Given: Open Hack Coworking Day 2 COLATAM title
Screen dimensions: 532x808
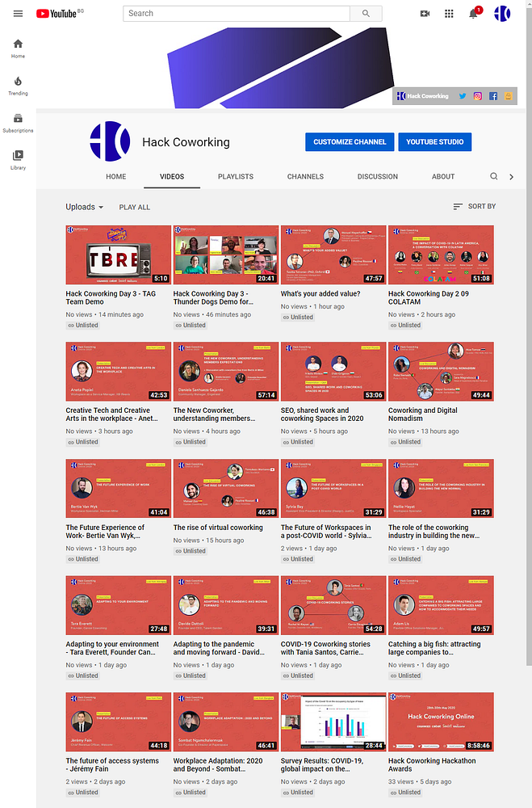Looking at the screenshot, I should click(429, 297).
